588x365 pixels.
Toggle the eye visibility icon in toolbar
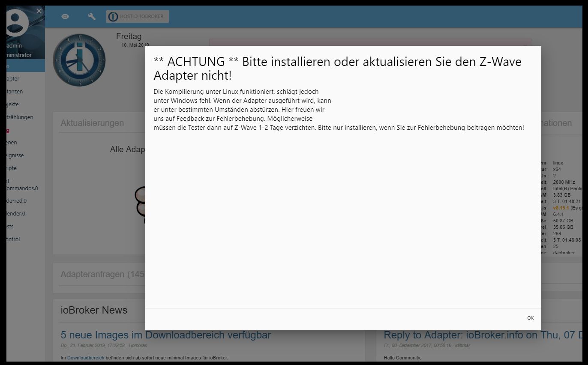[65, 17]
